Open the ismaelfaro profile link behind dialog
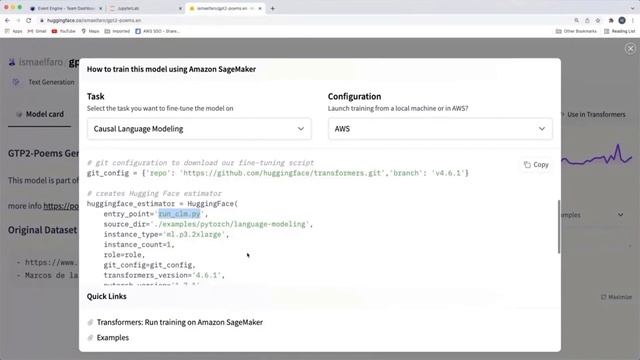This screenshot has width=640, height=360. (41, 62)
